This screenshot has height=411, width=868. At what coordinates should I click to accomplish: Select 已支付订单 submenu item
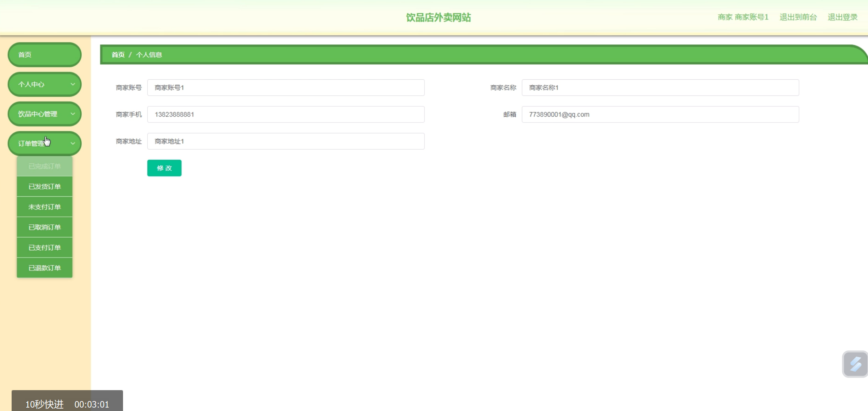(44, 248)
